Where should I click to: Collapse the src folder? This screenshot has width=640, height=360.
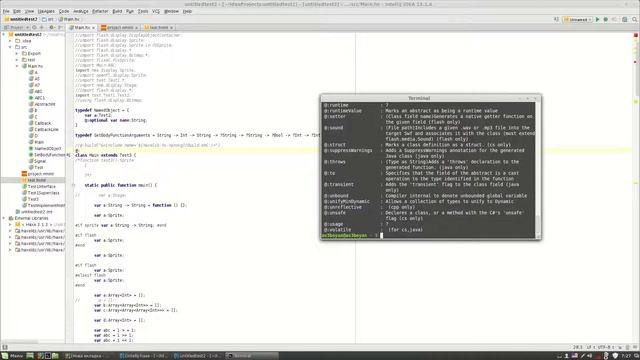(x=11, y=47)
